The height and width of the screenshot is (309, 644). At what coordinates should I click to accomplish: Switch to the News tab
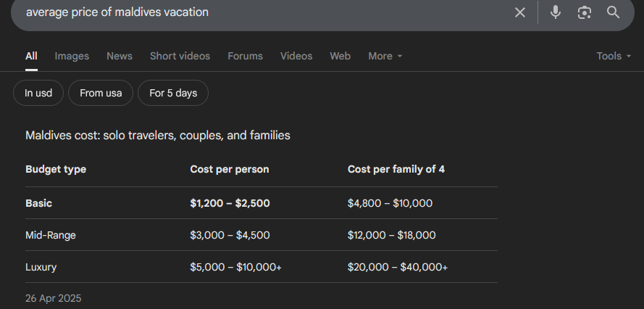[x=120, y=56]
